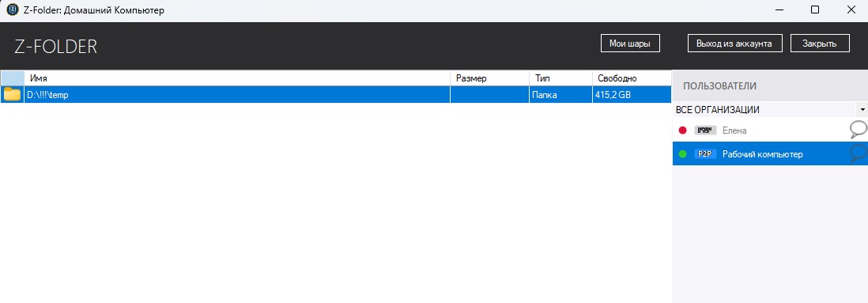Click red offline status dot for Елена
The image size is (868, 303).
point(682,131)
